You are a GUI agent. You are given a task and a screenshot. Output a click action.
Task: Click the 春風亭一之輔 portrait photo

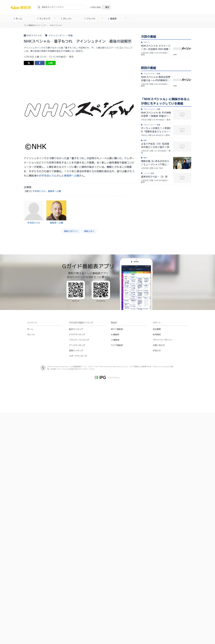pyautogui.click(x=56, y=210)
